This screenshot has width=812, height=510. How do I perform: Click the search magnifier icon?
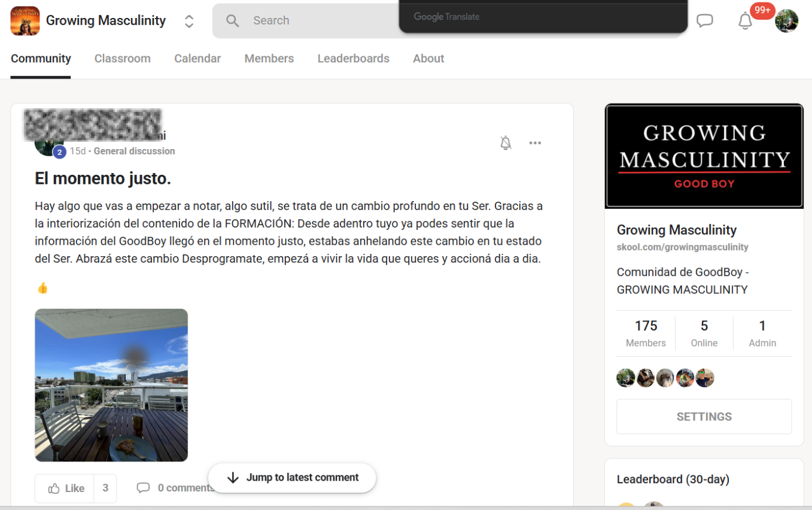pyautogui.click(x=233, y=21)
